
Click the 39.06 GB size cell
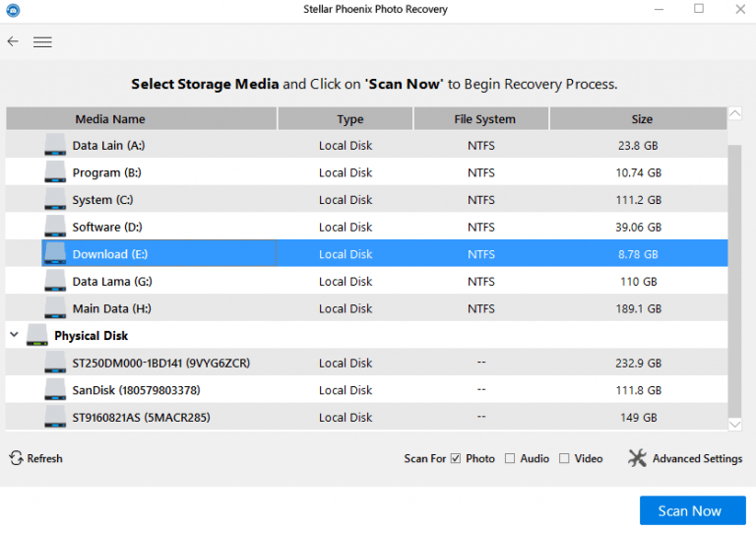(638, 227)
